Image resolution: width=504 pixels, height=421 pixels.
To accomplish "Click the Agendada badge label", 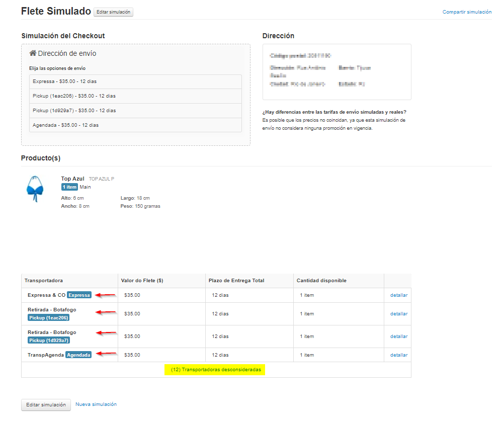I will click(x=79, y=355).
